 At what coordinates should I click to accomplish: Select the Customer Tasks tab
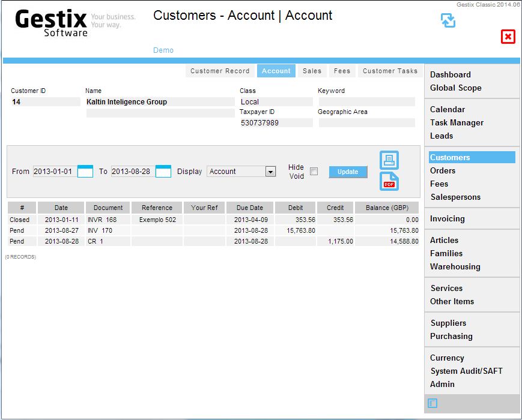(390, 71)
